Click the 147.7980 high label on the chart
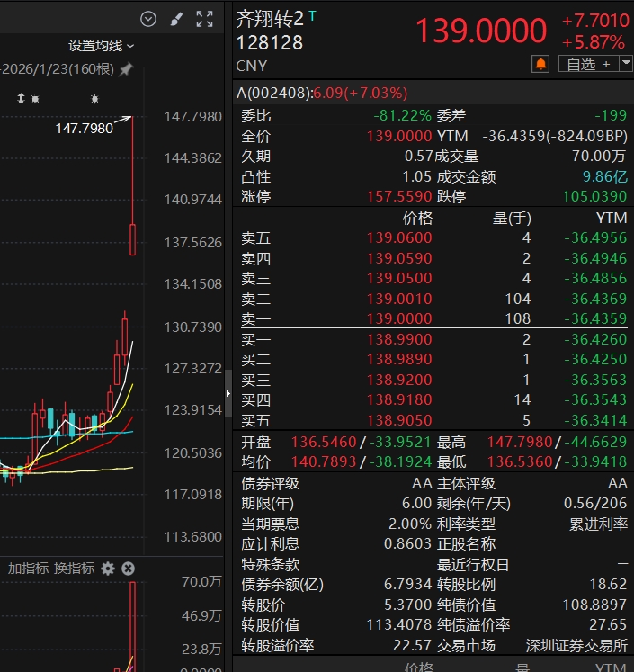Screen dimensions: 634x672 (x=84, y=128)
